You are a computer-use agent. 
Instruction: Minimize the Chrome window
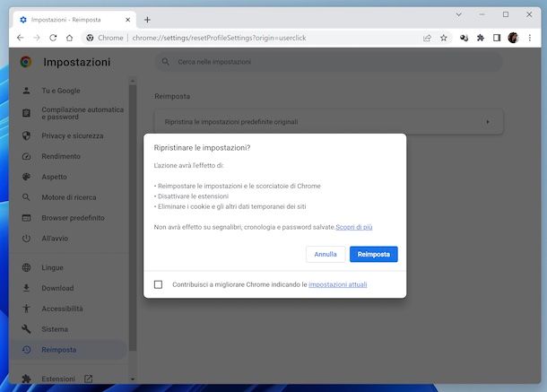482,14
